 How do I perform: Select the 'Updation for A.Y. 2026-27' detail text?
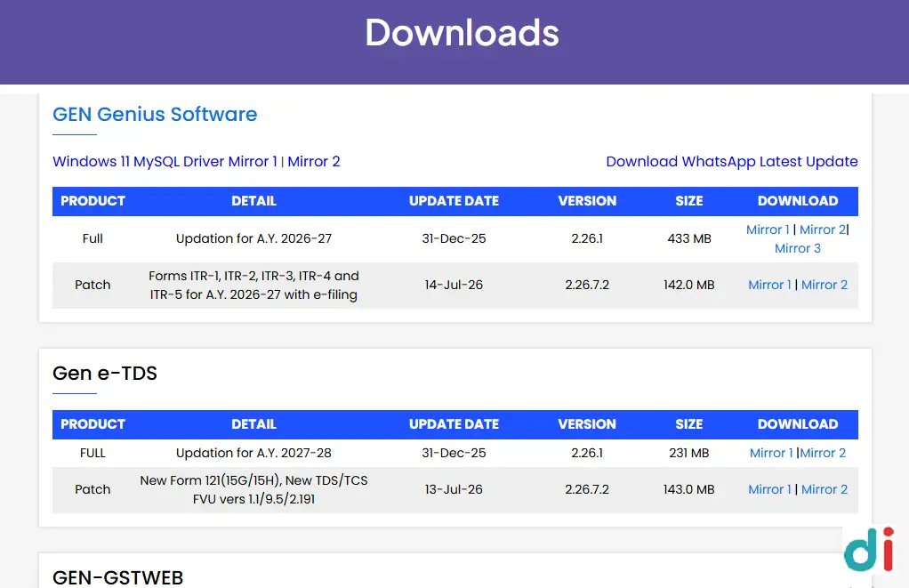click(253, 238)
